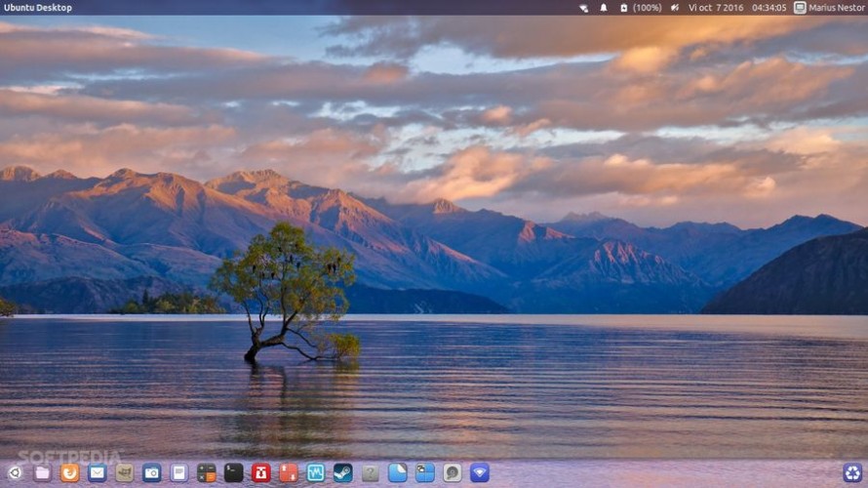Open the text editor notes icon
The image size is (868, 488).
click(178, 473)
